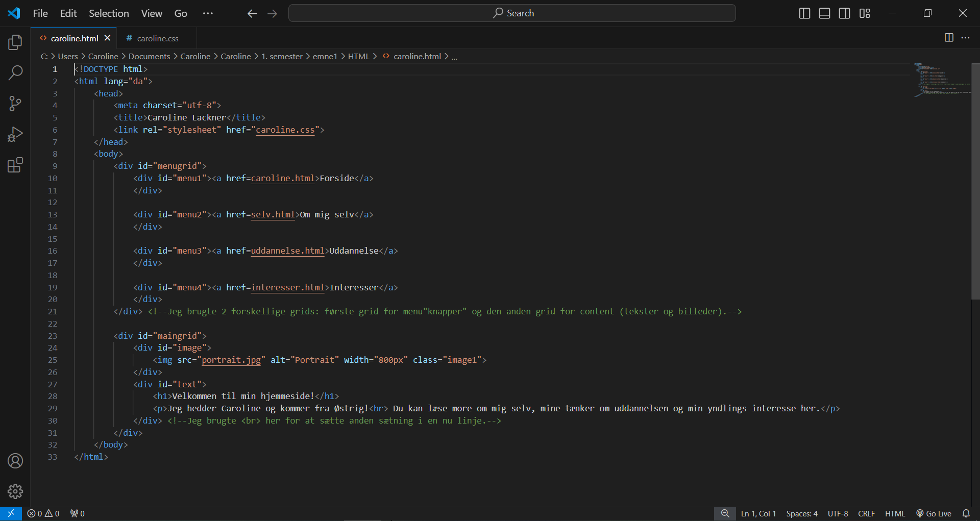Expand the HTML folder in breadcrumb
Viewport: 980px width, 521px height.
[358, 56]
